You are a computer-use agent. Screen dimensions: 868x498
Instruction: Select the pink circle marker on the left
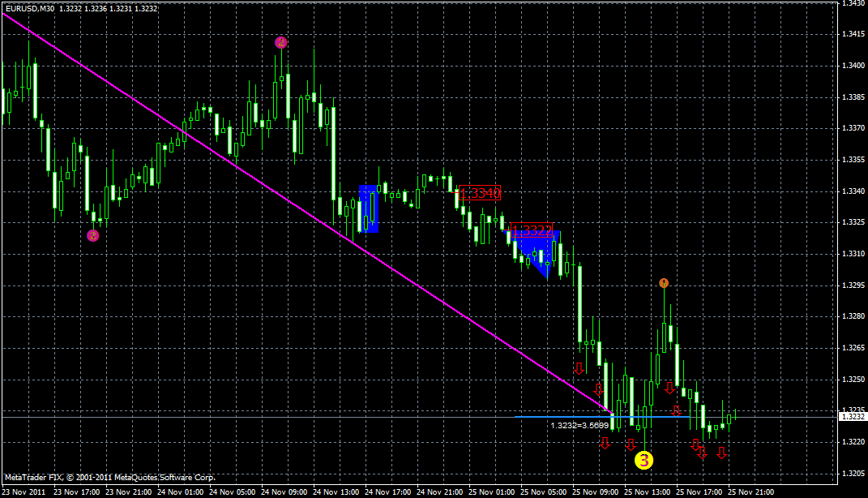(92, 234)
